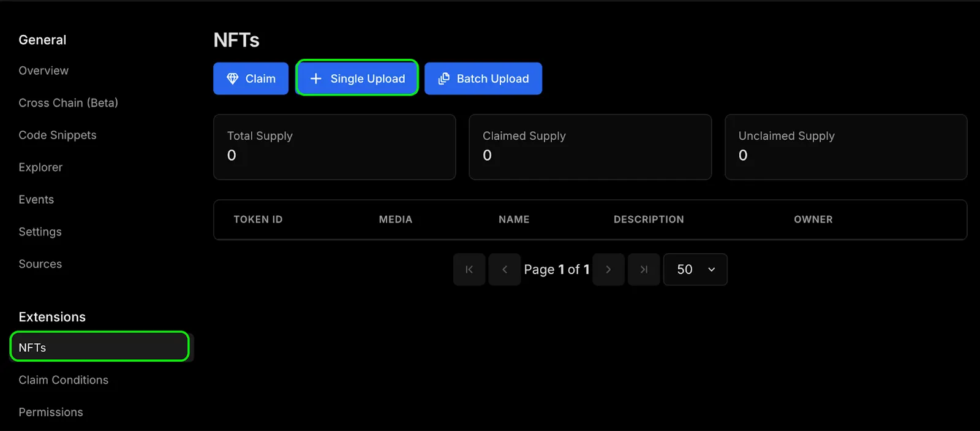
Task: Jump to last page icon
Action: click(x=644, y=270)
